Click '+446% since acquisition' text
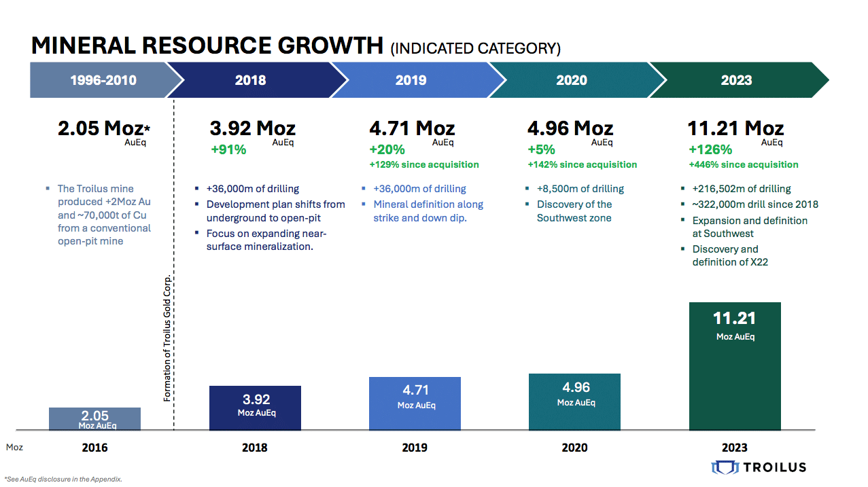 click(x=744, y=164)
